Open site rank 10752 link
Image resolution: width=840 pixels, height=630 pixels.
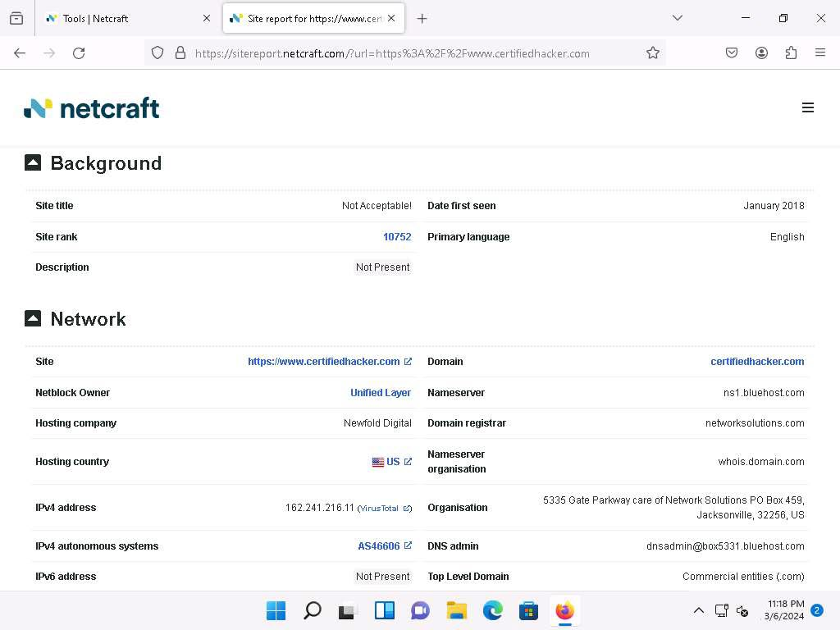point(397,237)
